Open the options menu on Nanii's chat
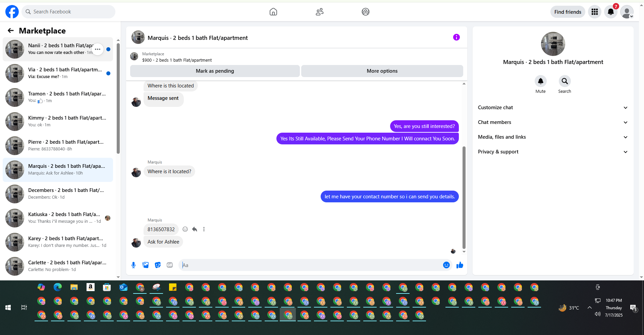This screenshot has height=335, width=644. point(98,49)
